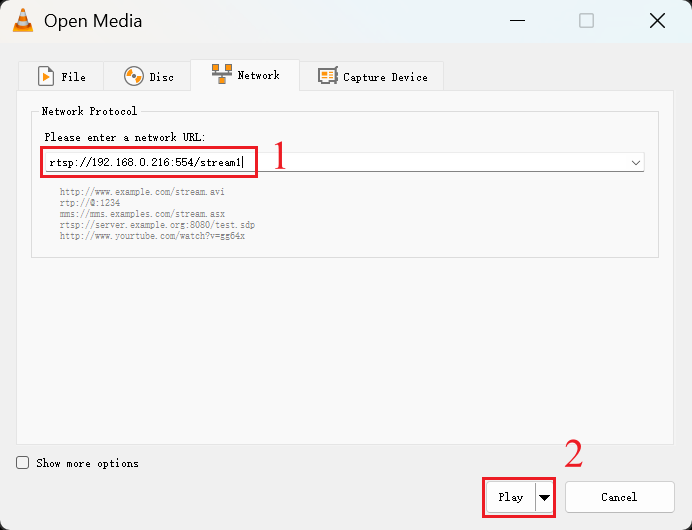The height and width of the screenshot is (530, 692).
Task: Open the Disc tab
Action: (x=161, y=77)
